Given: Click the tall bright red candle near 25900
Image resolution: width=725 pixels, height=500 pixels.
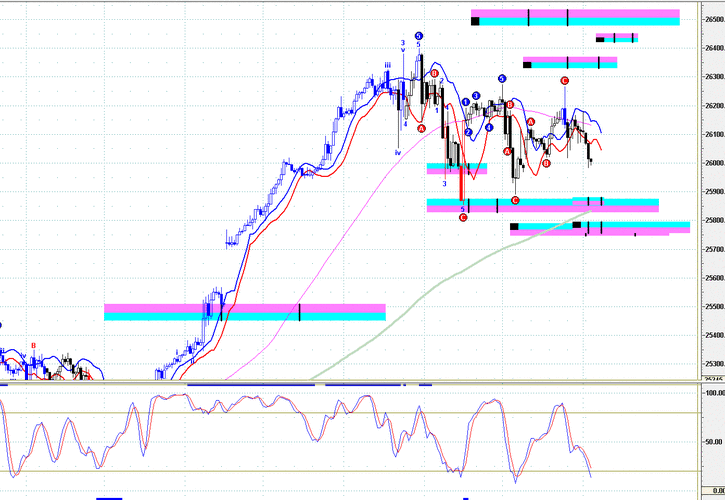Looking at the screenshot, I should coord(461,186).
